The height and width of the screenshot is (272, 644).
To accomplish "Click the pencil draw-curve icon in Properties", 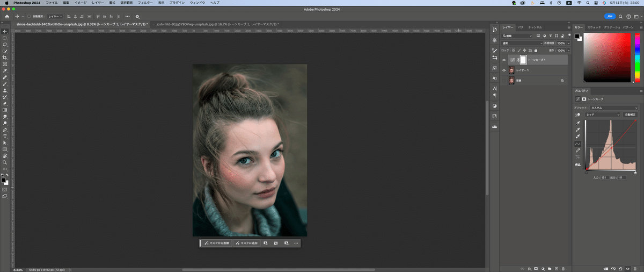I will (578, 151).
